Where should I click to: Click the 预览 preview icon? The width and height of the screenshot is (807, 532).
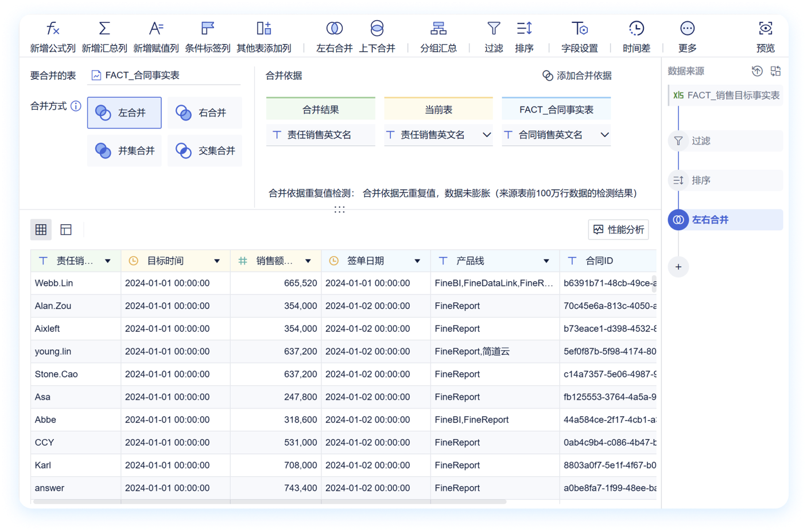[x=766, y=28]
